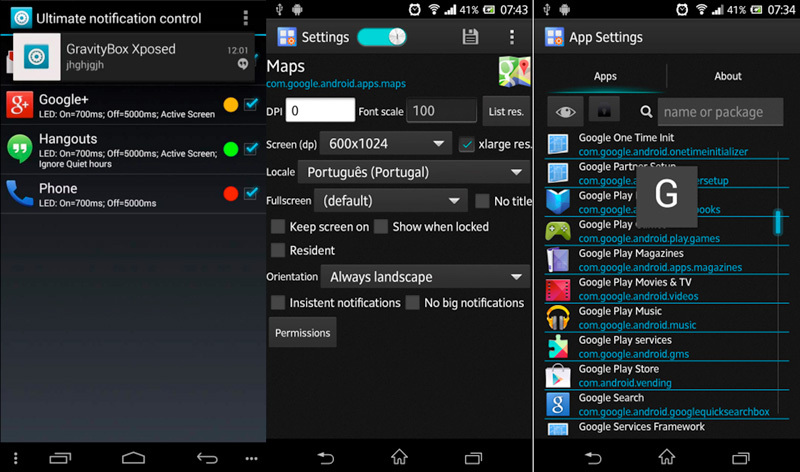Switch to the About tab

click(x=728, y=76)
